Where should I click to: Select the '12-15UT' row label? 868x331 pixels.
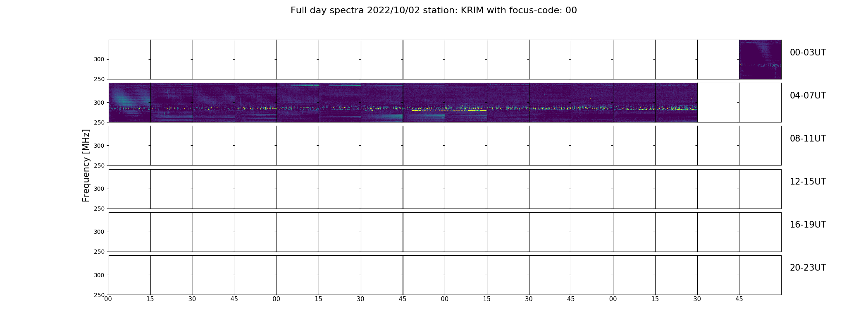(x=808, y=182)
